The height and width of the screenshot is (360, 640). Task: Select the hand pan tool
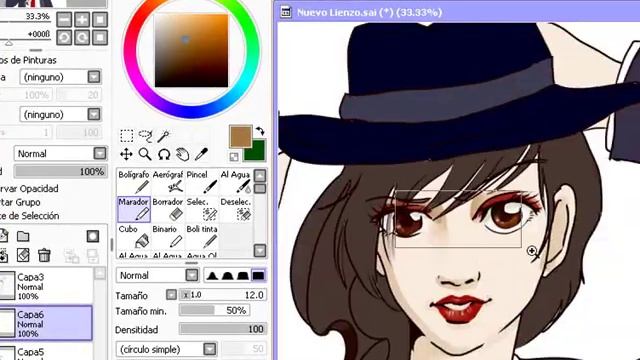[182, 154]
